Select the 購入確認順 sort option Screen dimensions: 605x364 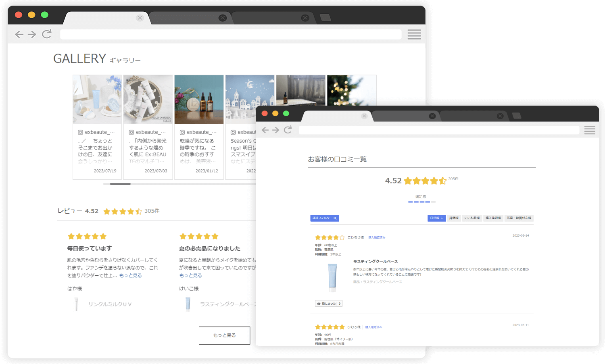[x=493, y=218]
